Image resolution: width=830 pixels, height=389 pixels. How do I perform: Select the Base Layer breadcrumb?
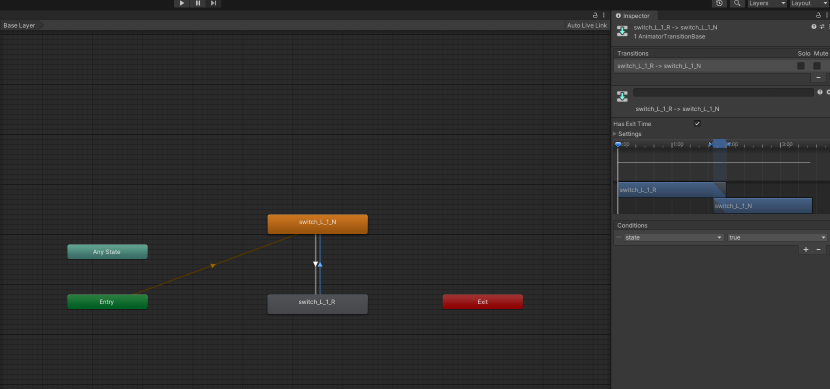click(21, 25)
